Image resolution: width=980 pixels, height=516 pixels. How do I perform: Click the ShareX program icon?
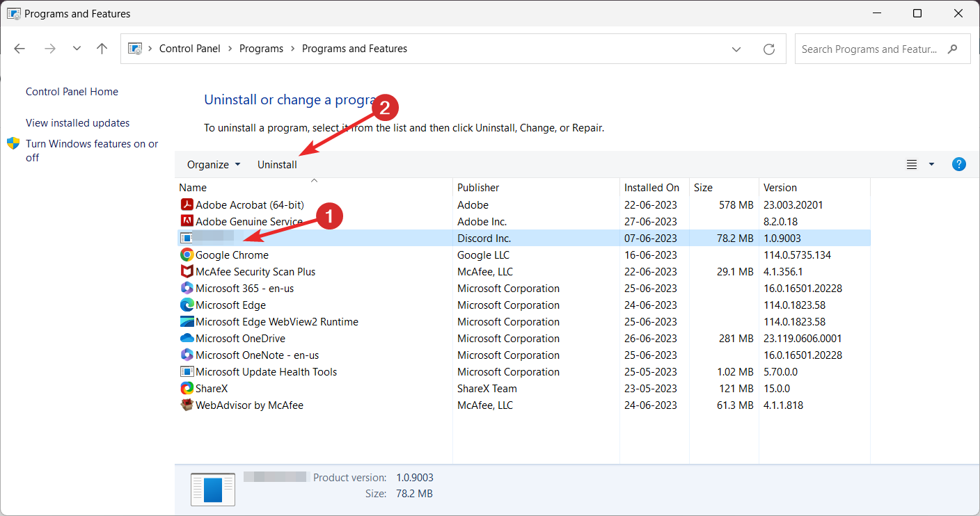[187, 389]
